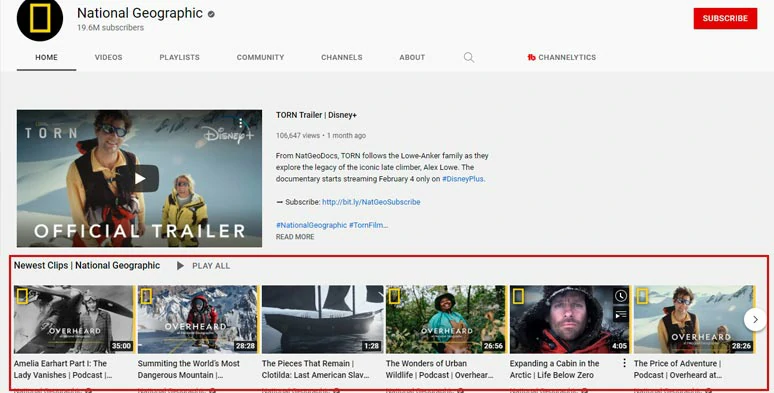
Task: Click the 106,647 views text
Action: click(x=298, y=135)
